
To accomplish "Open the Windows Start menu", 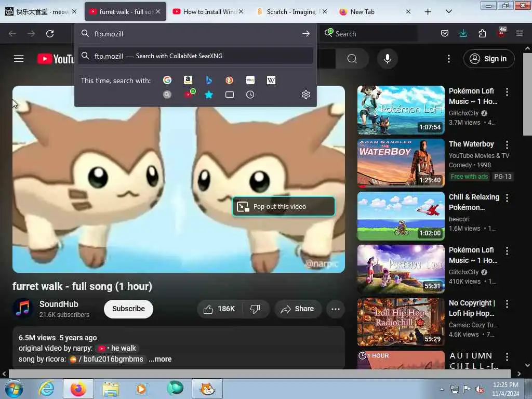I will [x=14, y=389].
